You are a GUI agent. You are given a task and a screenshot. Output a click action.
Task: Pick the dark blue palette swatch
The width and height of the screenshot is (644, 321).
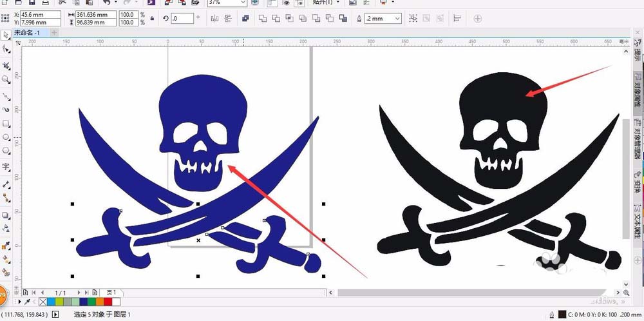click(84, 302)
